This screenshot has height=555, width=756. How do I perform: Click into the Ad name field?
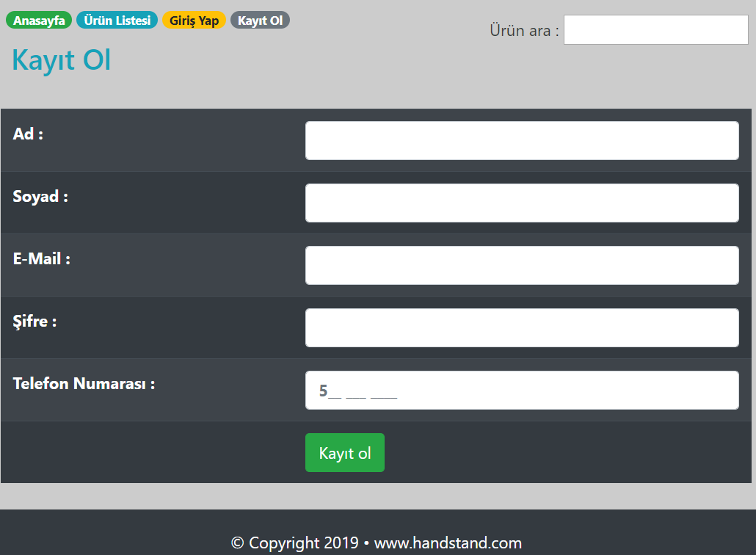pos(522,140)
